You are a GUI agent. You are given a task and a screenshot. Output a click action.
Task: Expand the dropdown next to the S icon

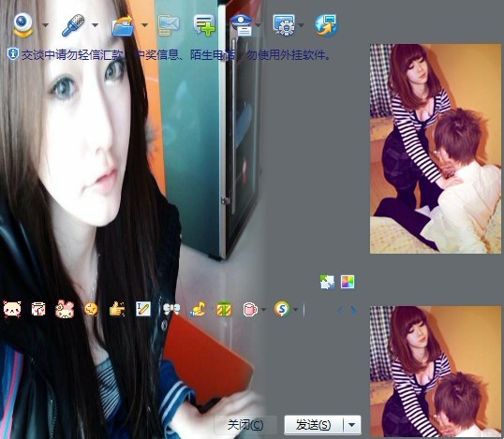296,310
